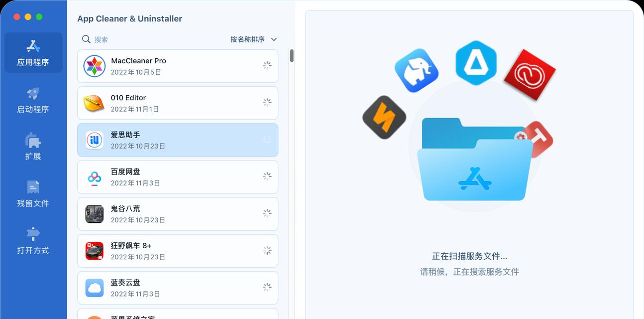Click the 2022年11月1日 date under 010 Editor
Viewport: 644px width, 319px height.
pos(135,109)
